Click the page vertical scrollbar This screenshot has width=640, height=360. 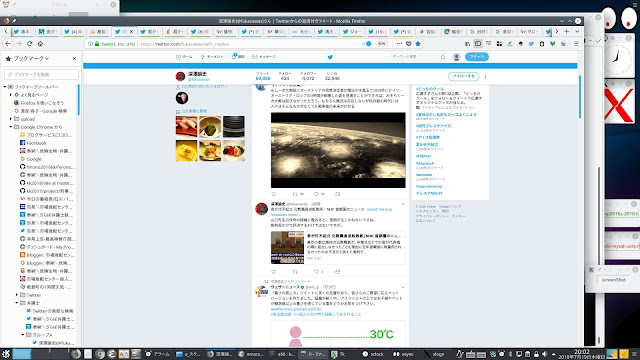point(580,97)
